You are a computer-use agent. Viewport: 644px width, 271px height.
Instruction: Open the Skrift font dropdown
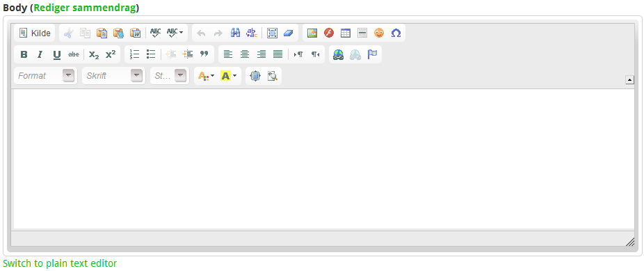pyautogui.click(x=113, y=76)
